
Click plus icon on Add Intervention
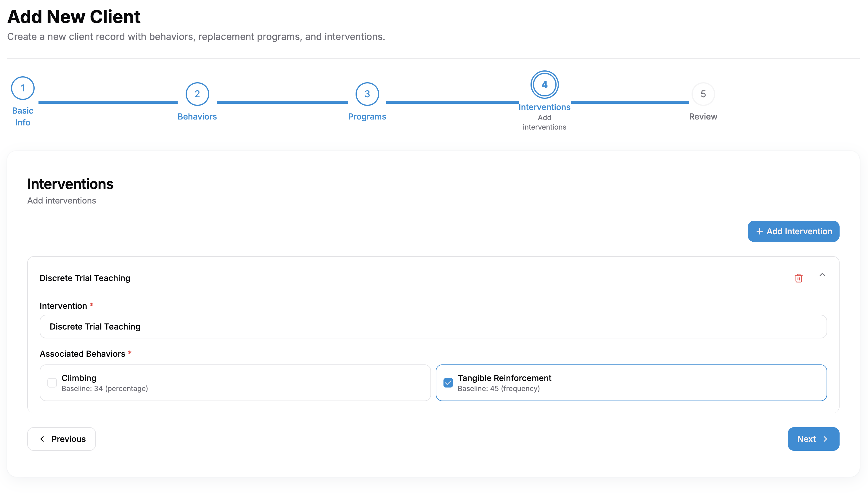point(759,231)
